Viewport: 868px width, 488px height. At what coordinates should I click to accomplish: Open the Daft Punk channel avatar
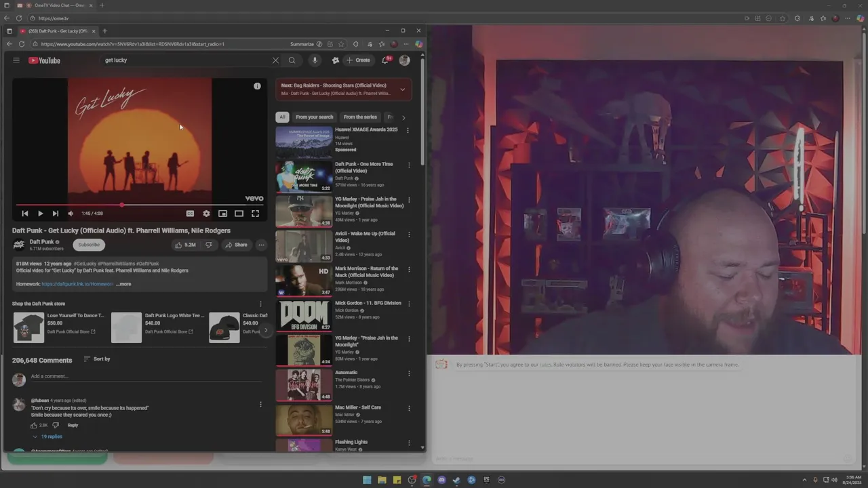coord(19,245)
